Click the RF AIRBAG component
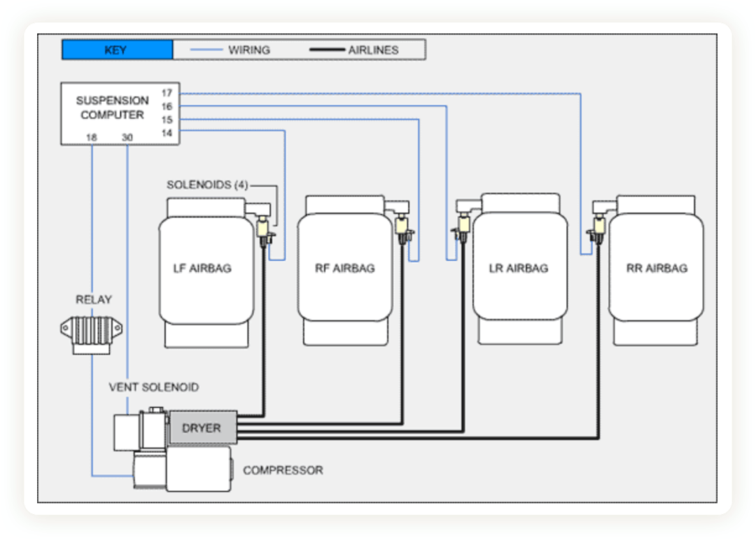Image resolution: width=756 pixels, height=540 pixels. pos(345,270)
